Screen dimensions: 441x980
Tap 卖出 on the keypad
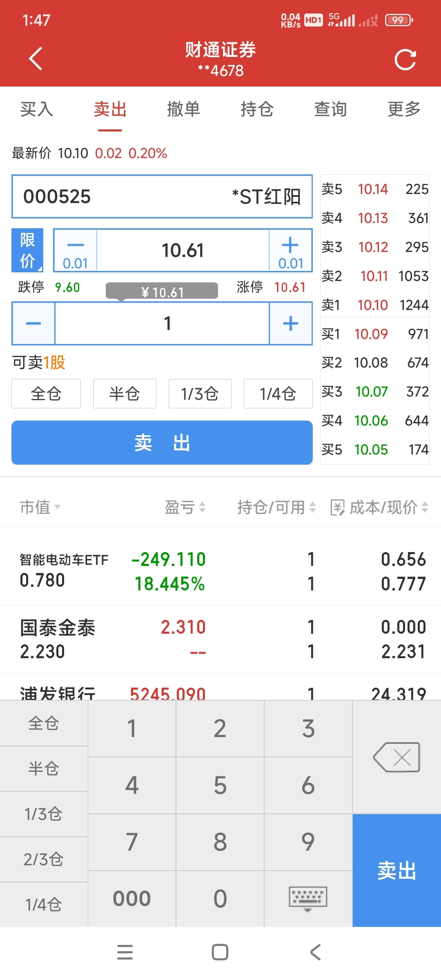tap(396, 871)
